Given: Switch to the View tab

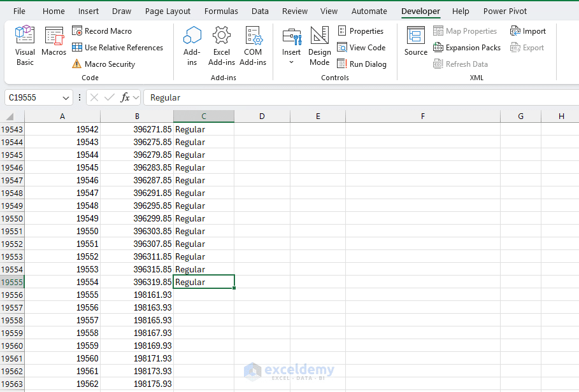Looking at the screenshot, I should point(329,11).
